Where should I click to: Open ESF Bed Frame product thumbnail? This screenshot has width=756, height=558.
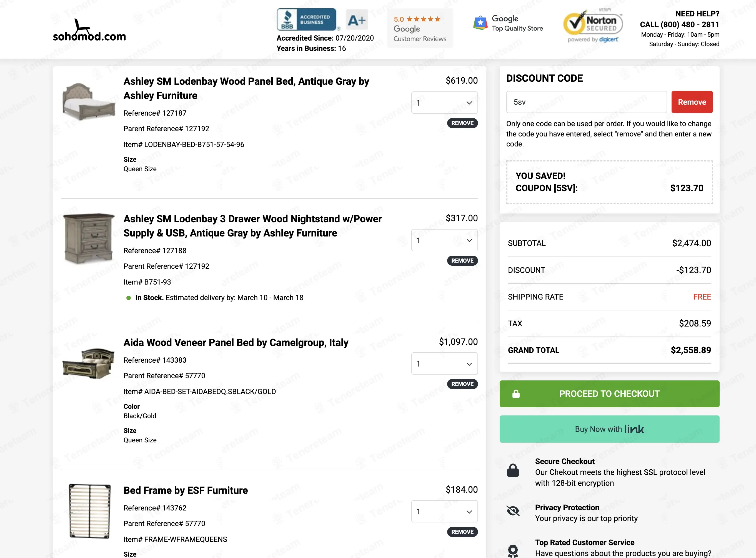point(90,511)
